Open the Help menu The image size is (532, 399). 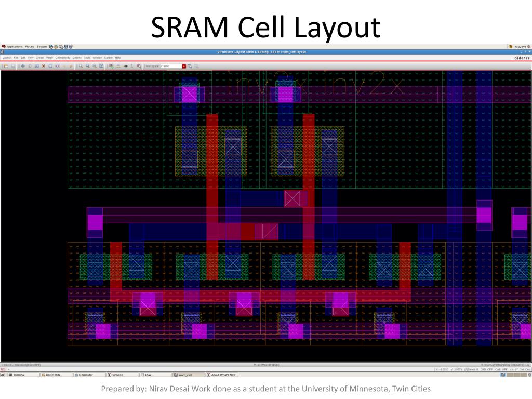[x=118, y=58]
